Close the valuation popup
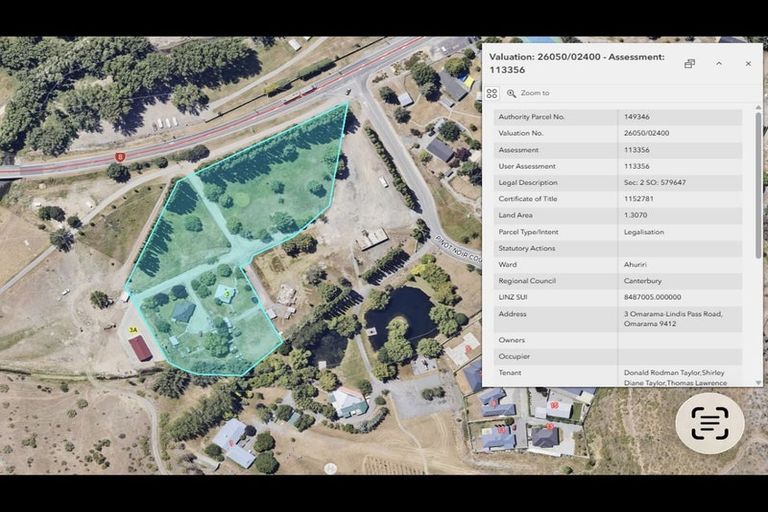The width and height of the screenshot is (768, 512). [x=748, y=64]
